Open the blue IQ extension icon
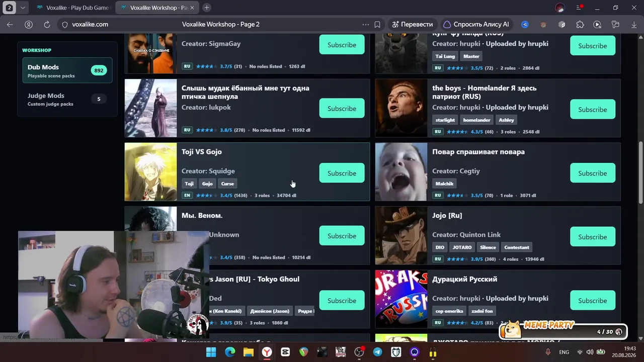Image resolution: width=644 pixels, height=362 pixels. (525, 24)
